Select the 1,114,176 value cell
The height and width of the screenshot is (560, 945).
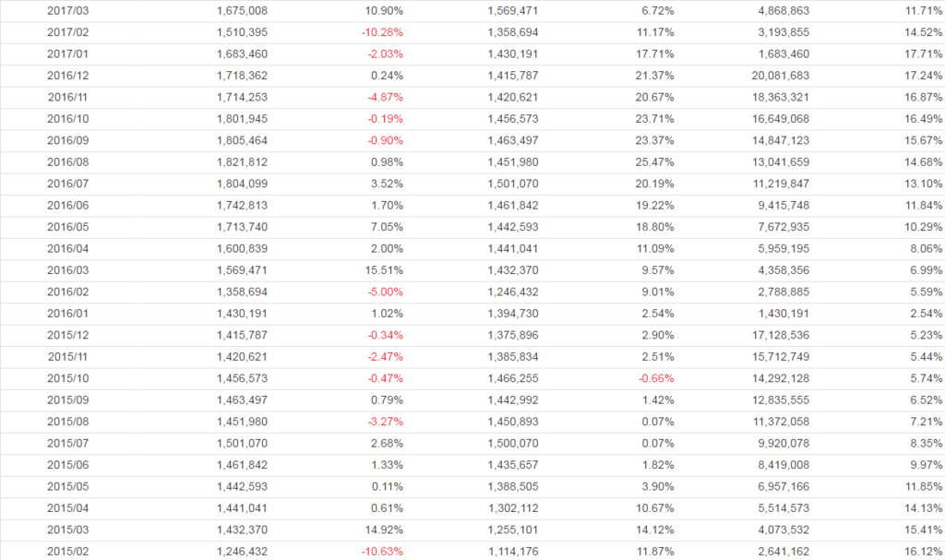pyautogui.click(x=513, y=552)
